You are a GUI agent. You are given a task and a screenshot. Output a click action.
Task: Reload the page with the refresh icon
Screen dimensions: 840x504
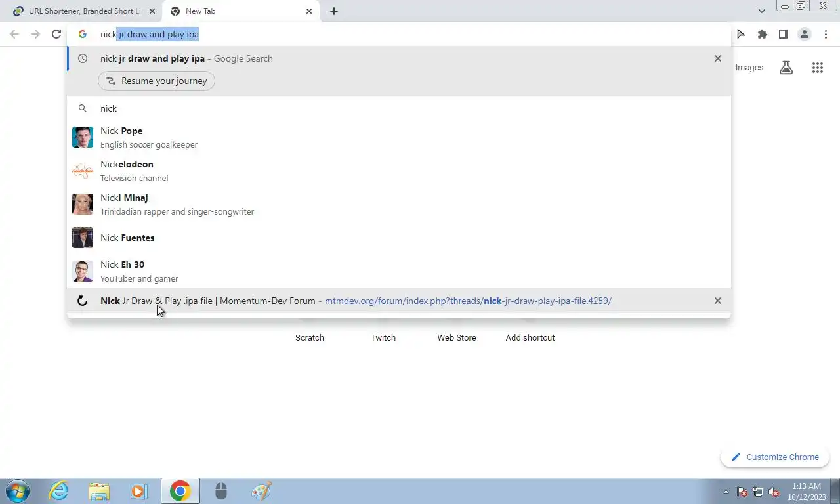pos(56,34)
